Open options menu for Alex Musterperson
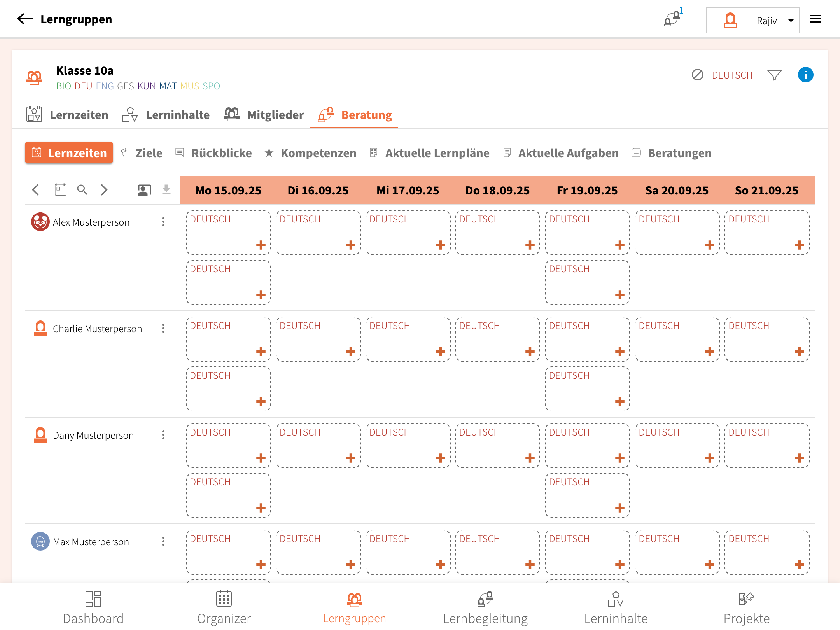This screenshot has height=630, width=840. point(163,222)
